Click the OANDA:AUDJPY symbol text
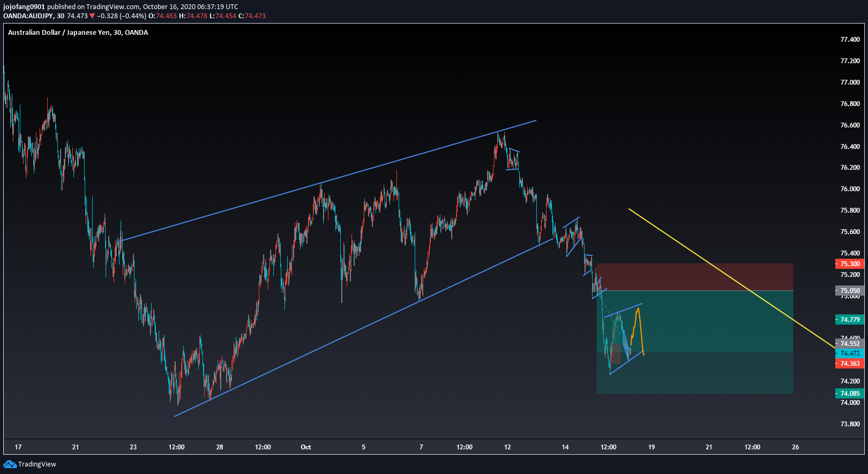Screen dimensions: 868x474 [x=28, y=16]
